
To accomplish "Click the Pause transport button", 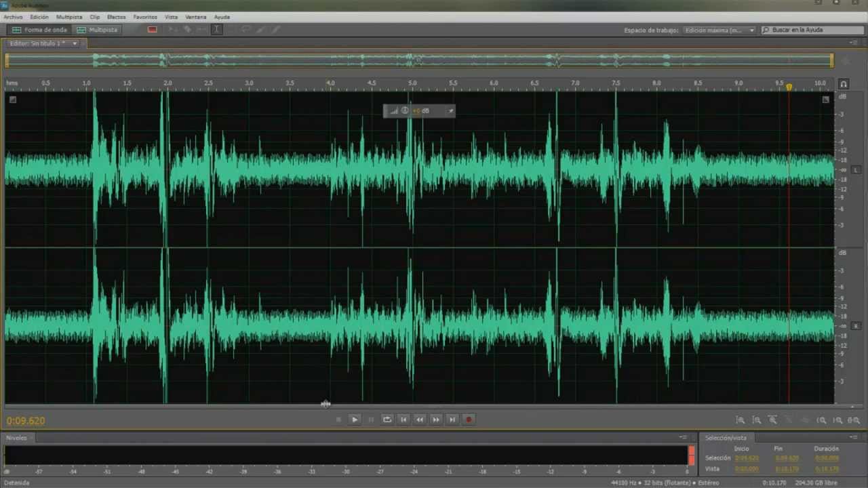I will pyautogui.click(x=371, y=420).
